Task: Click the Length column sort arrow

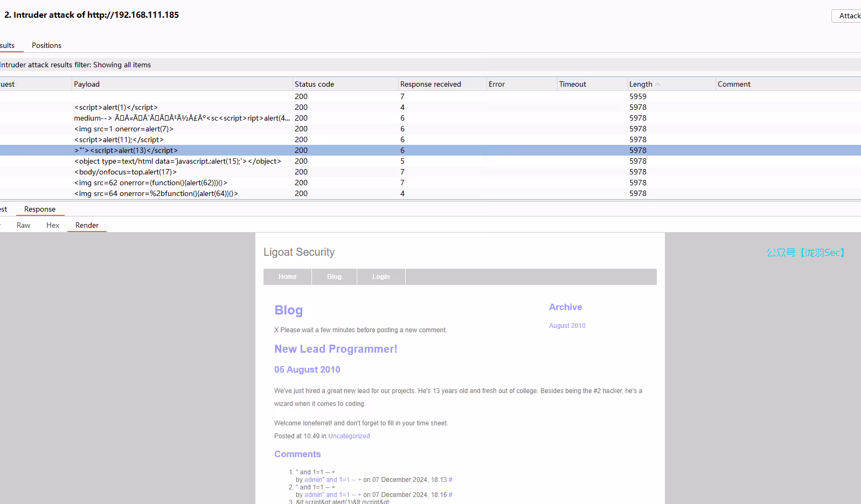Action: tap(657, 85)
